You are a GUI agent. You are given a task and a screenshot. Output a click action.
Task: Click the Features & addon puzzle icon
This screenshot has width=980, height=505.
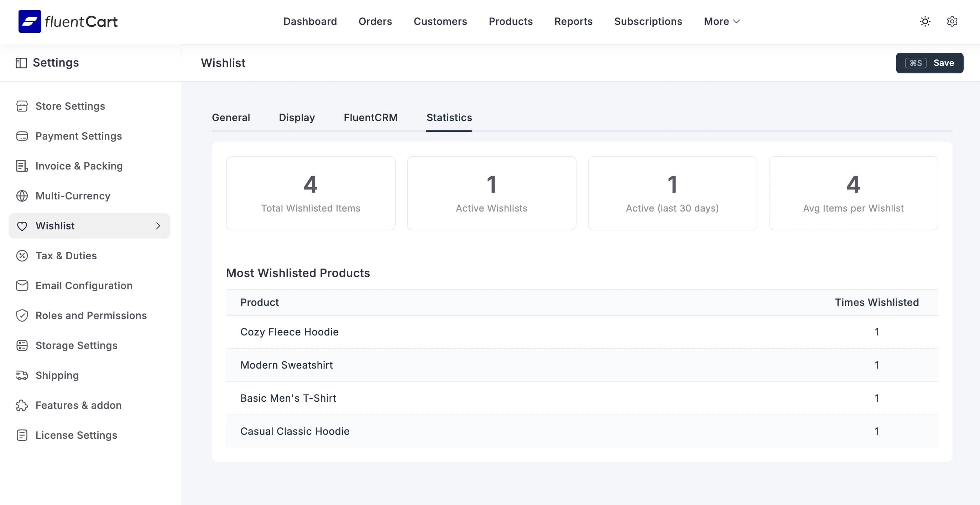click(x=22, y=405)
